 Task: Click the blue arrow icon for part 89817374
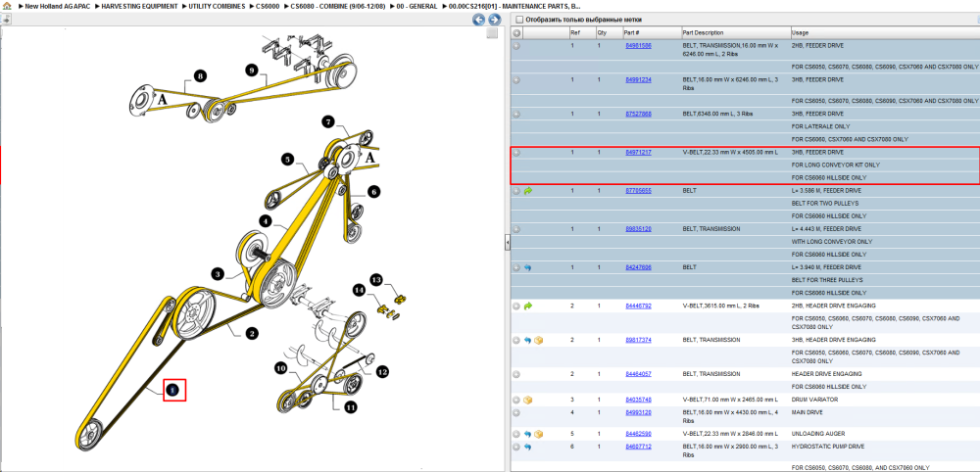pyautogui.click(x=528, y=340)
